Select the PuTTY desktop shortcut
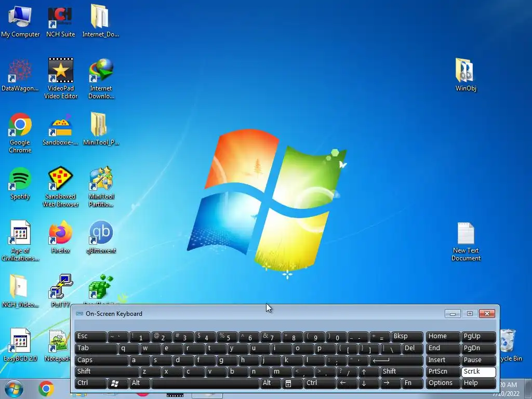Viewport: 532px width, 399px height. pyautogui.click(x=60, y=291)
